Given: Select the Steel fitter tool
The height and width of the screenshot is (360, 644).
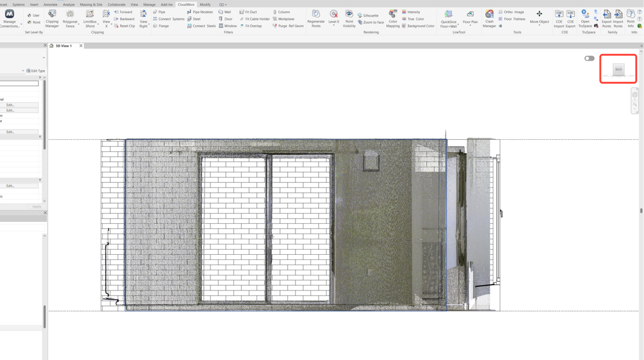Looking at the screenshot, I should [x=194, y=19].
